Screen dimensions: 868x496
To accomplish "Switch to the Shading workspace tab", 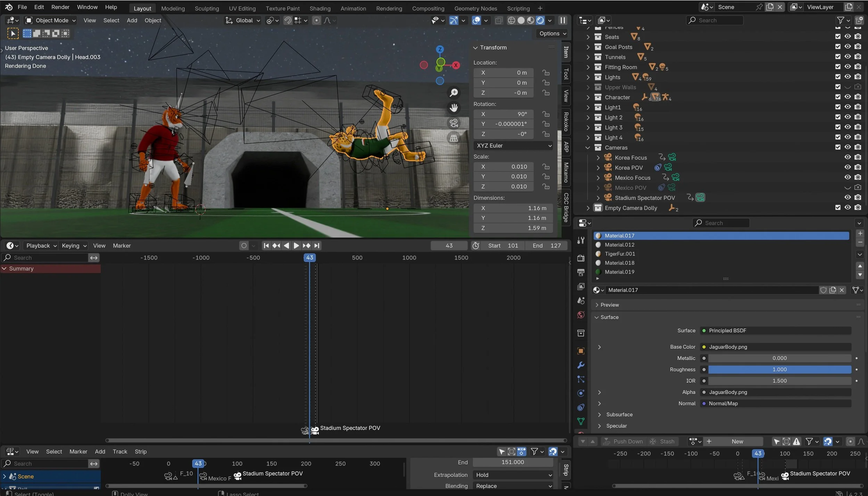I will point(320,8).
